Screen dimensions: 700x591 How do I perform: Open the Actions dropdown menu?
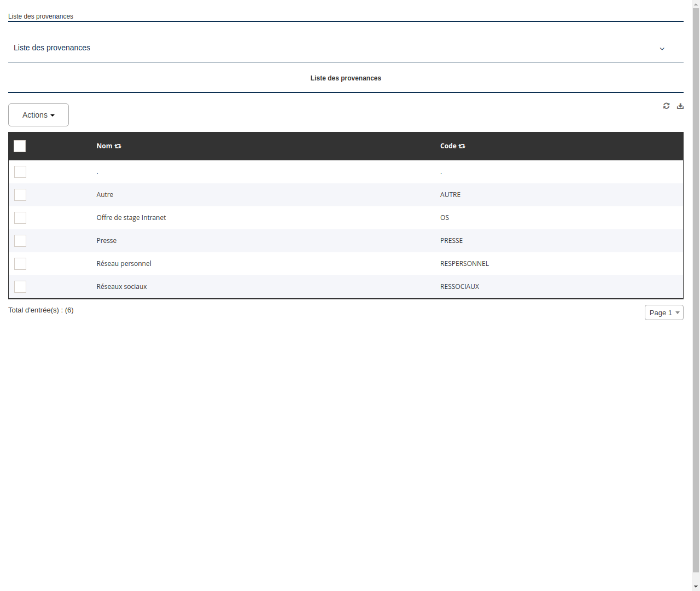(x=38, y=115)
